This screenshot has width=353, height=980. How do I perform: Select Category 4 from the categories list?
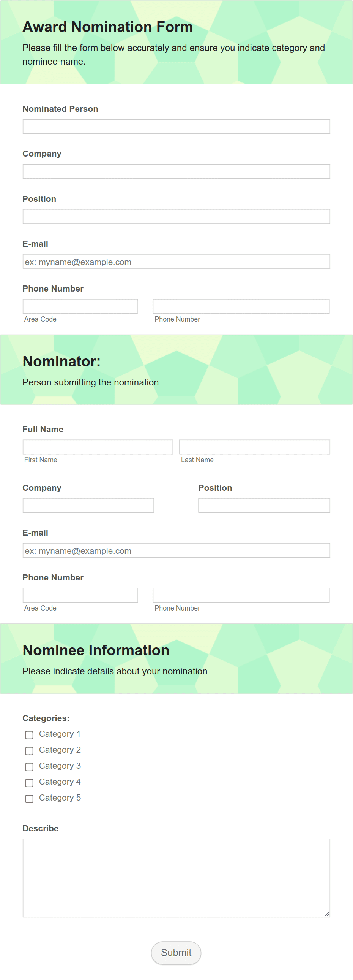29,783
